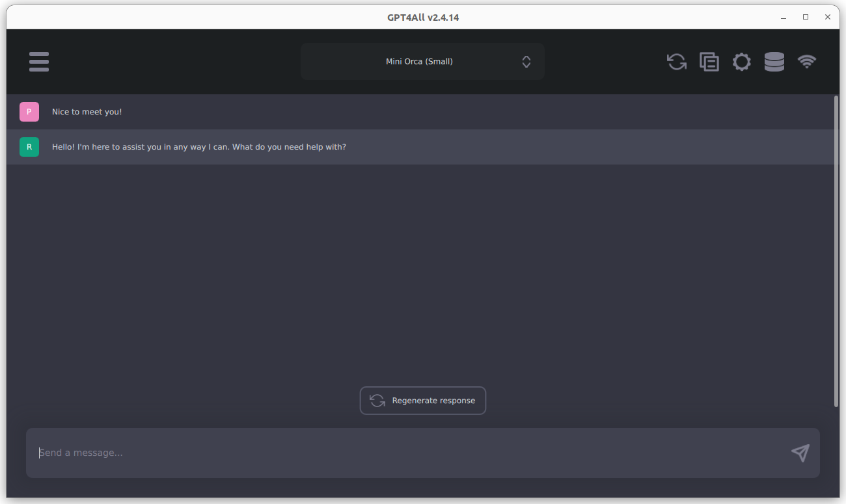
Task: Select the "Nice to meet you!" prompt message
Action: click(87, 112)
